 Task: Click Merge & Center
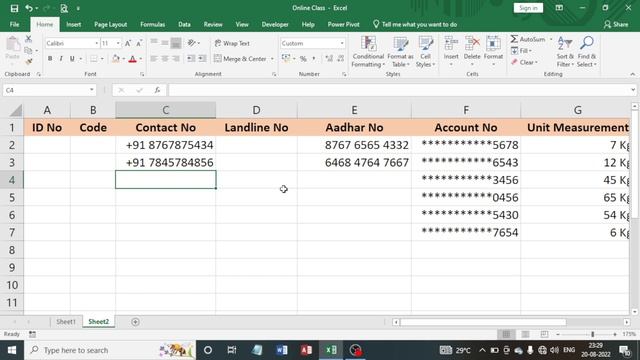click(x=240, y=59)
